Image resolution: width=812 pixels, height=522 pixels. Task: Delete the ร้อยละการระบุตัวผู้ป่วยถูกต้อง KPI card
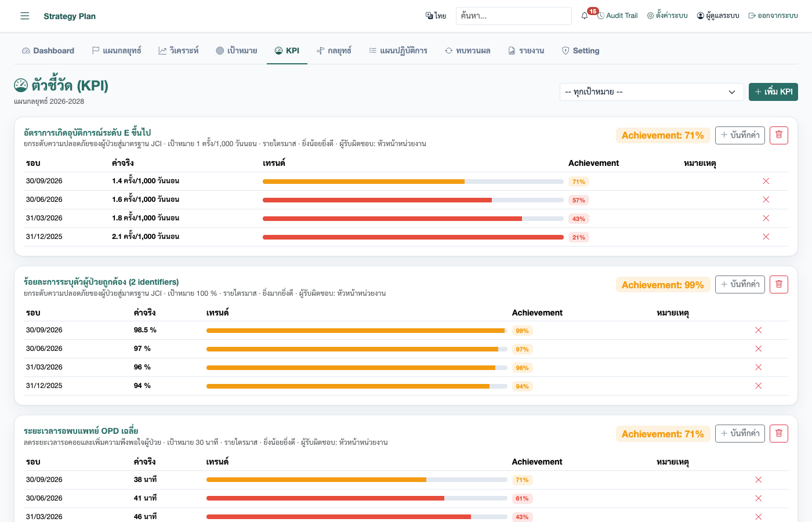779,284
